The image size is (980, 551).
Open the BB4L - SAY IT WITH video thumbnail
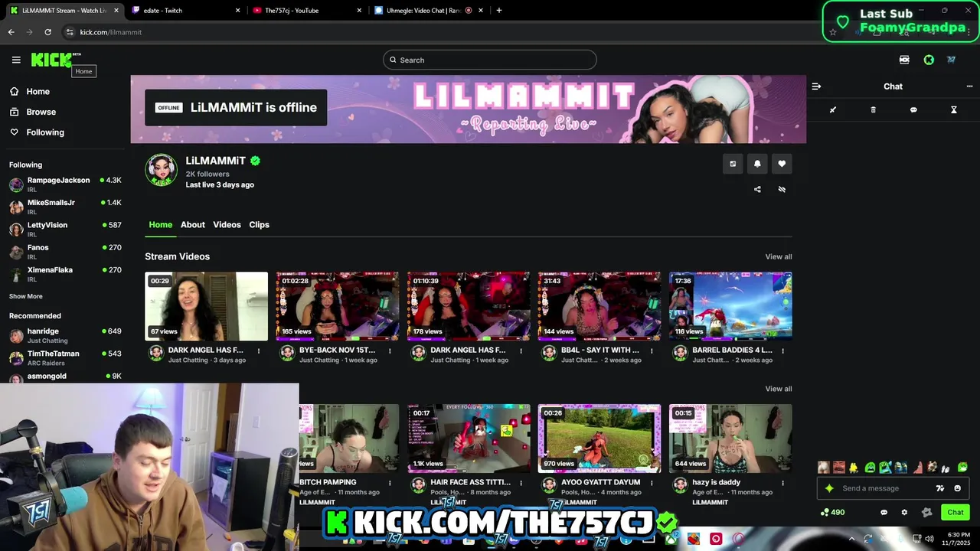599,306
